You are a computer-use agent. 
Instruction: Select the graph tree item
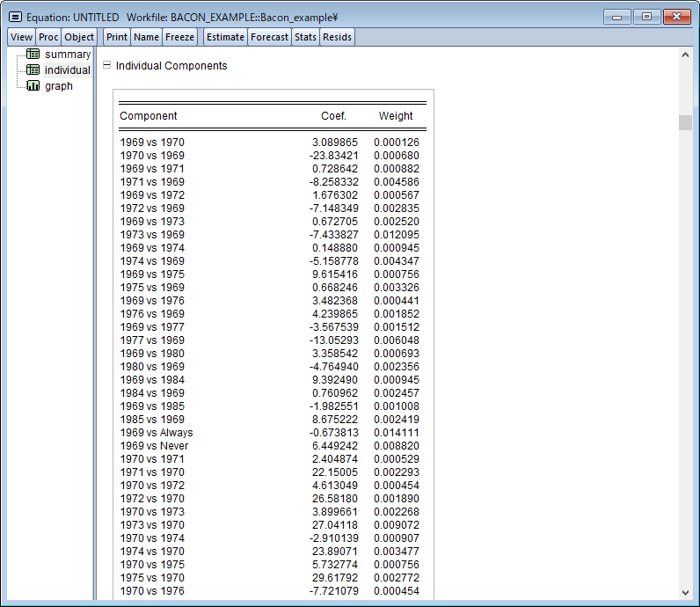(x=59, y=85)
